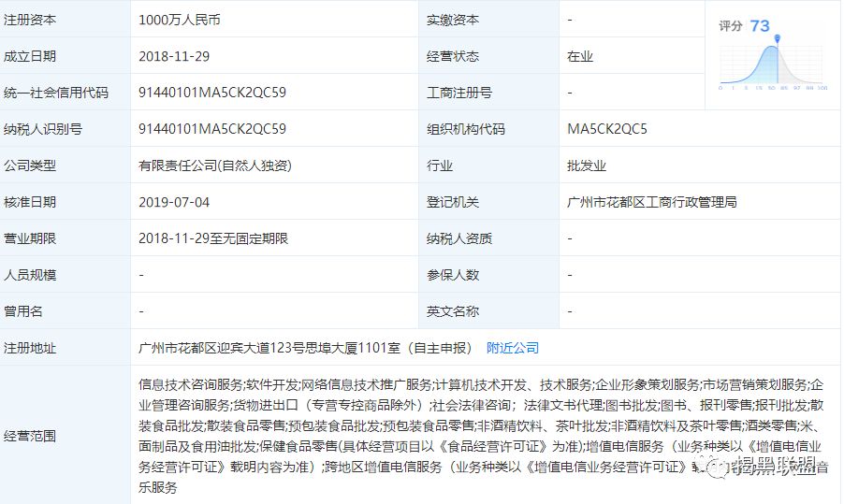Screen dimensions: 844x504
Task: Click the 统一社会信用代码 label
Action: 56,93
